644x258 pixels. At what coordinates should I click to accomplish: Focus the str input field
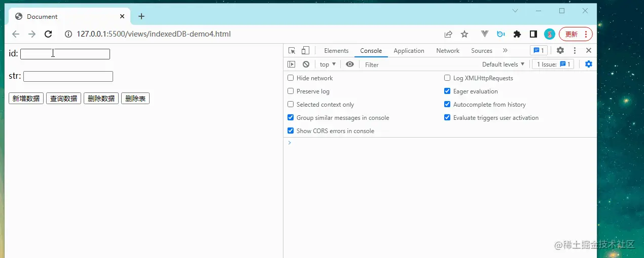pyautogui.click(x=68, y=76)
